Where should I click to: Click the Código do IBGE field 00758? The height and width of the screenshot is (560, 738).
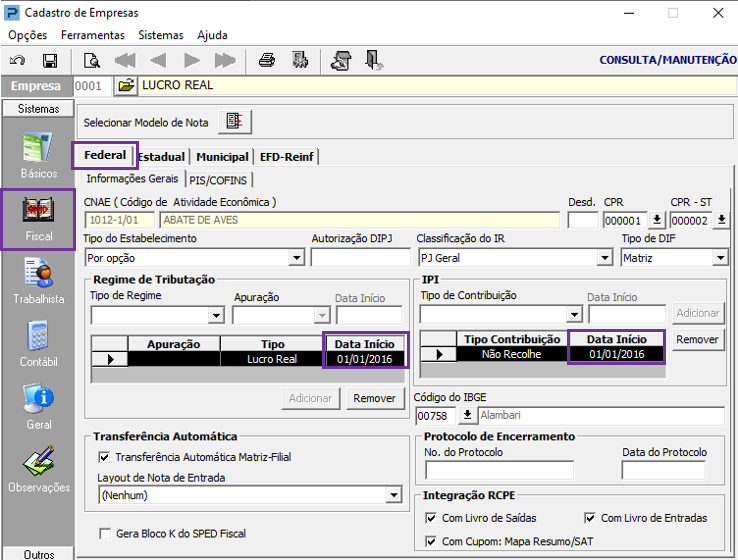pyautogui.click(x=436, y=416)
